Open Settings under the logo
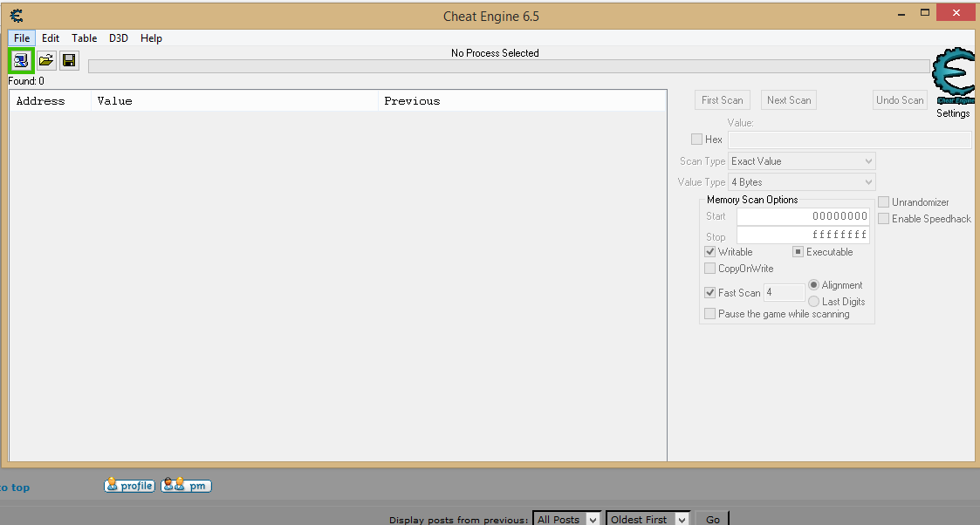Viewport: 980px width, 525px height. click(x=953, y=113)
